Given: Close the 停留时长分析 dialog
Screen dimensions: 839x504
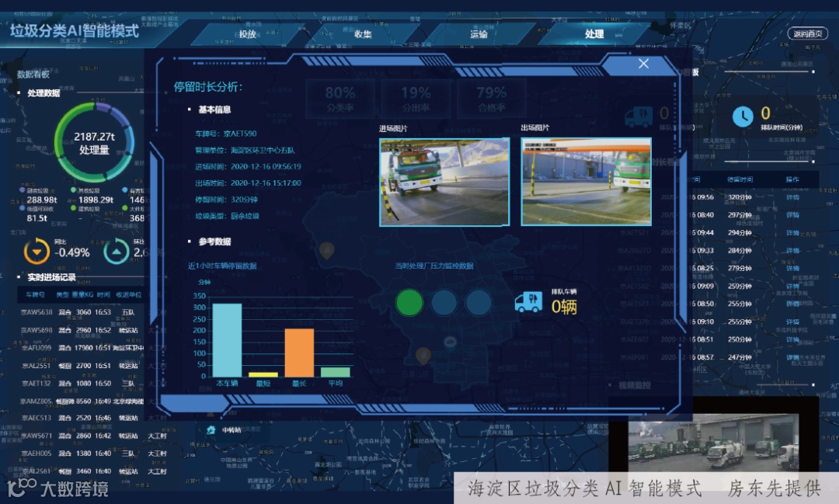Looking at the screenshot, I should (643, 64).
